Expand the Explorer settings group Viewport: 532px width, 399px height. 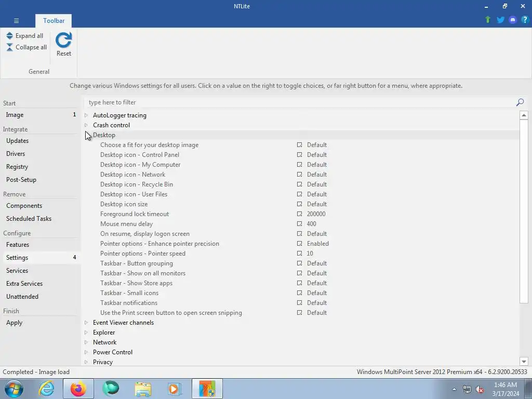pyautogui.click(x=86, y=332)
